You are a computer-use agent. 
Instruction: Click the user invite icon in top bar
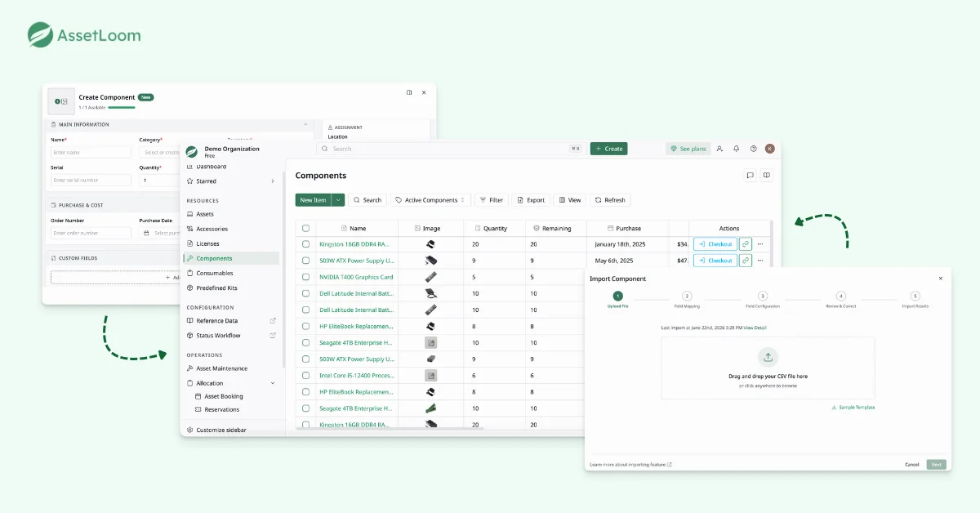(719, 149)
